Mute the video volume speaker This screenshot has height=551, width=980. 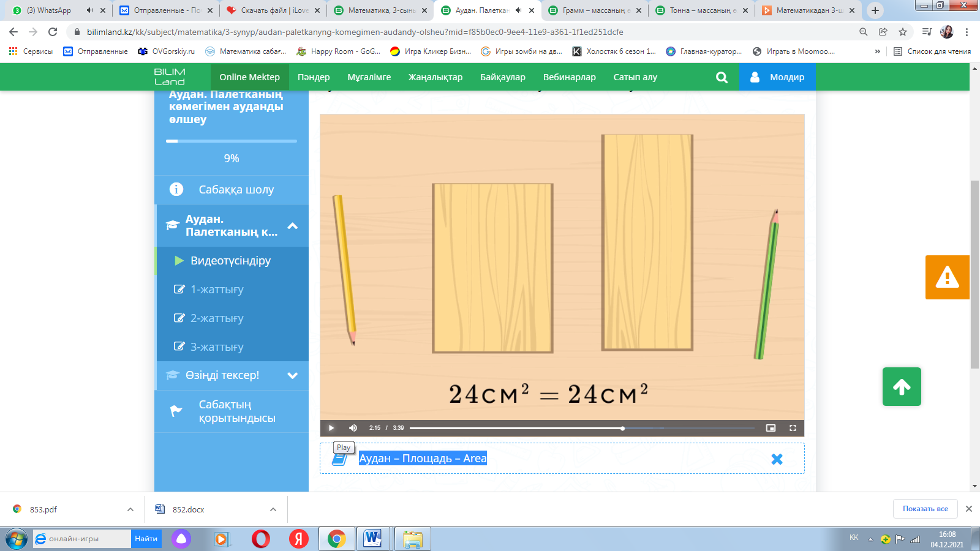(353, 428)
